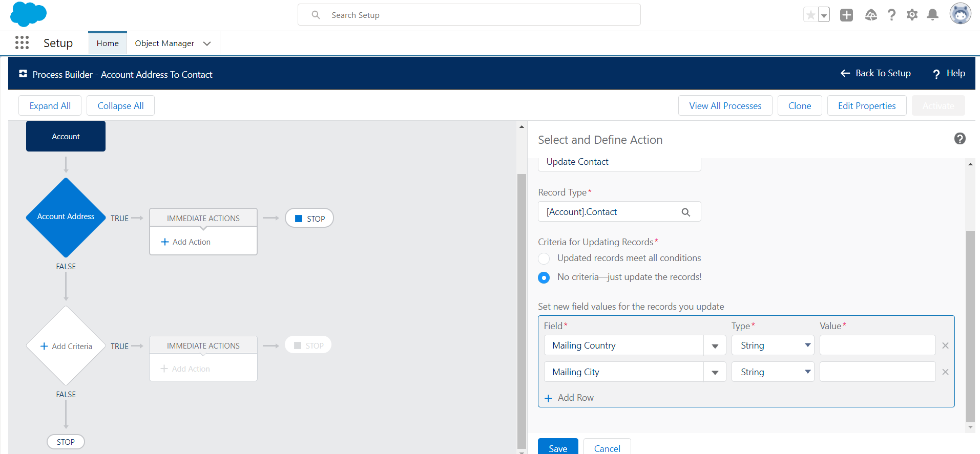
Task: Expand the Object Manager tab chevron
Action: [x=207, y=44]
